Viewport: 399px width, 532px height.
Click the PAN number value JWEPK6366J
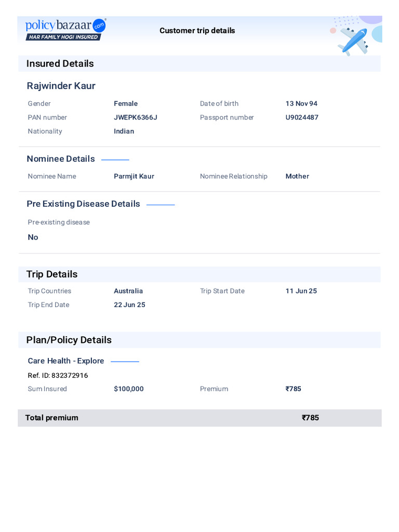135,117
